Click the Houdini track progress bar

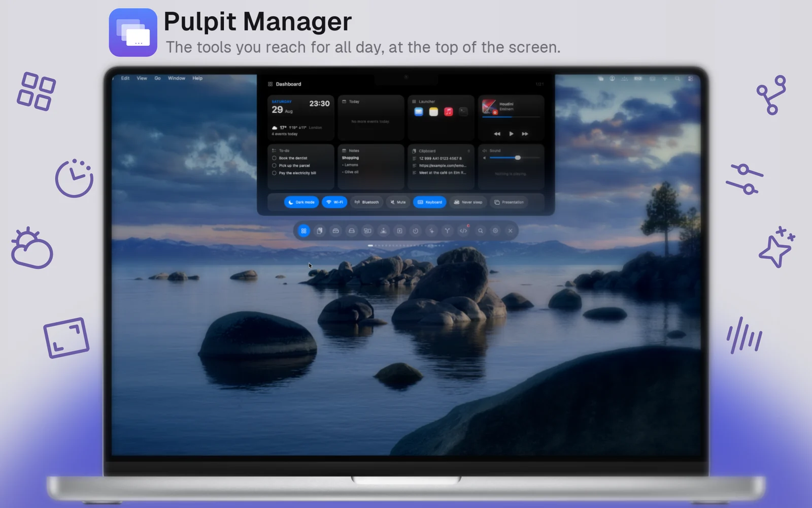tap(511, 117)
